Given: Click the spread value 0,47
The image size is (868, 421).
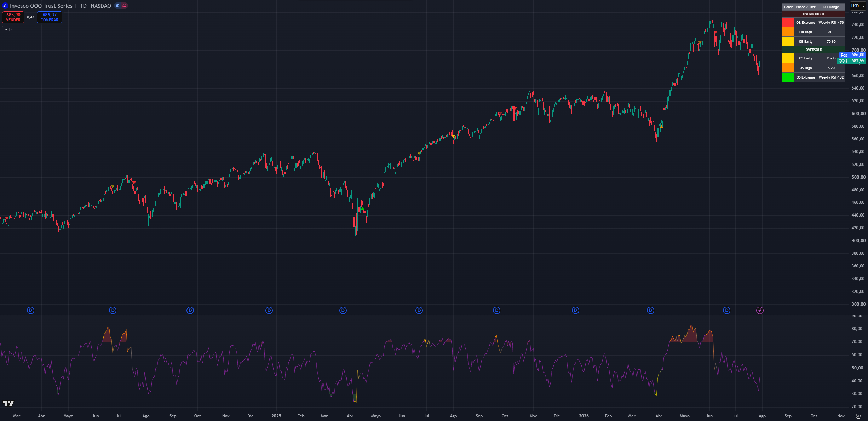Looking at the screenshot, I should (31, 17).
